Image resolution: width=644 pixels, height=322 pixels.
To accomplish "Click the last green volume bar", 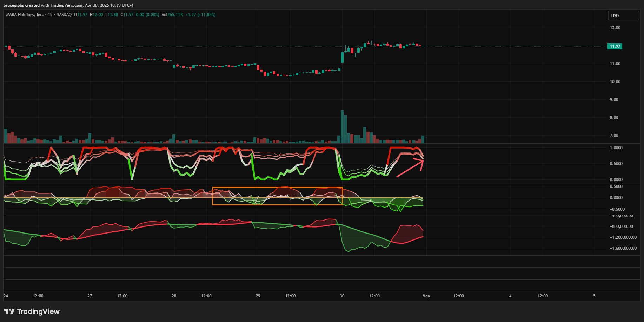I will click(x=423, y=139).
